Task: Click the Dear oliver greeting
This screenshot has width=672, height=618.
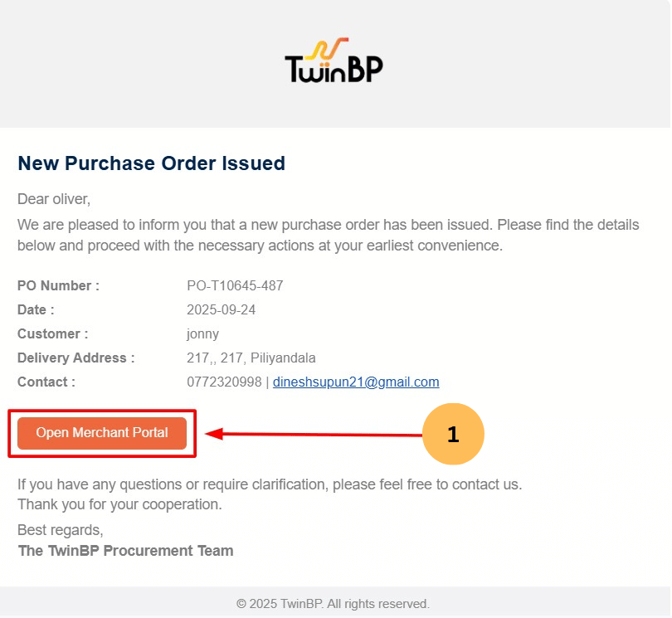Action: click(54, 199)
